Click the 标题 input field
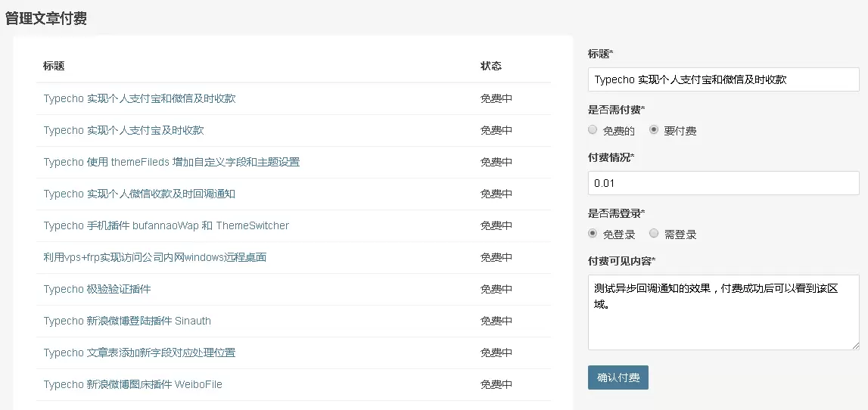 point(723,79)
